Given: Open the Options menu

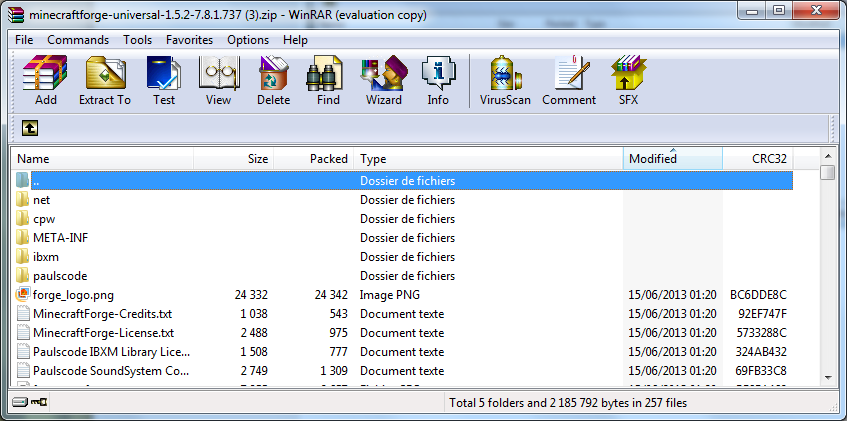Looking at the screenshot, I should click(248, 40).
